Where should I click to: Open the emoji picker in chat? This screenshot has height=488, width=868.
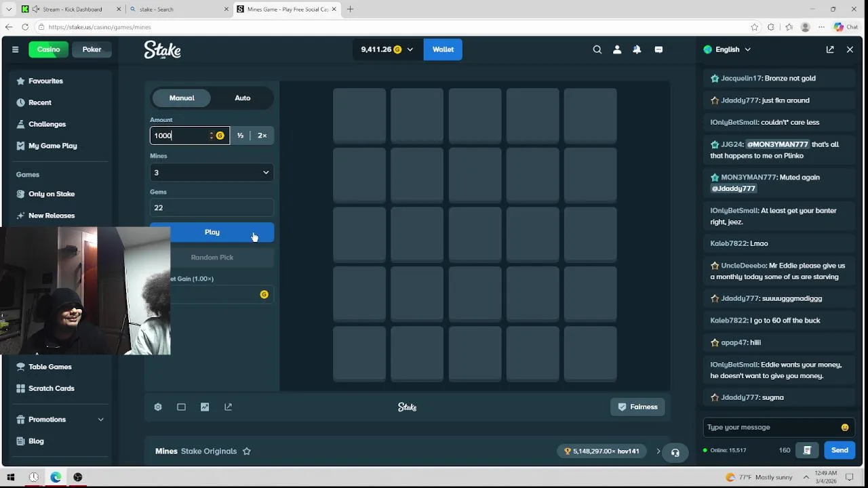tap(845, 427)
